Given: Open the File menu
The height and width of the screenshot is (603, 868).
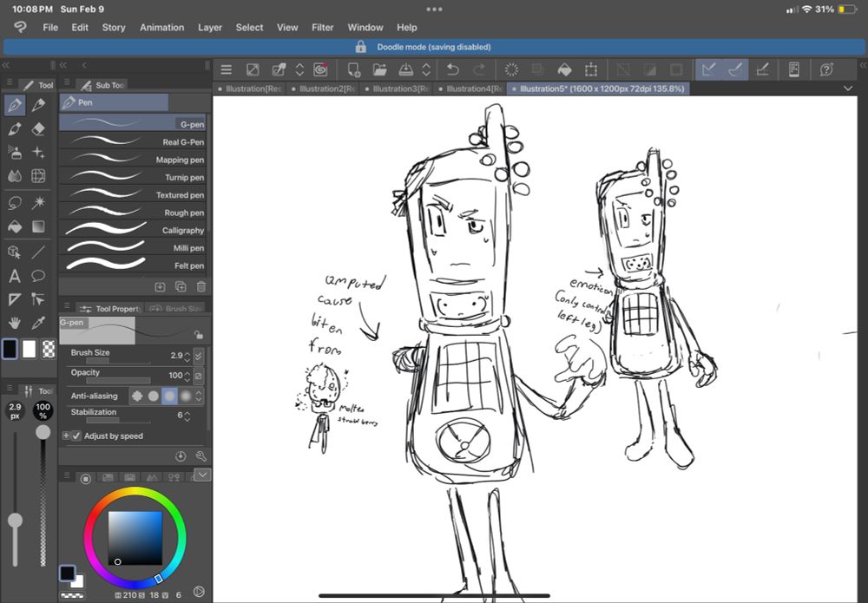Looking at the screenshot, I should (50, 27).
